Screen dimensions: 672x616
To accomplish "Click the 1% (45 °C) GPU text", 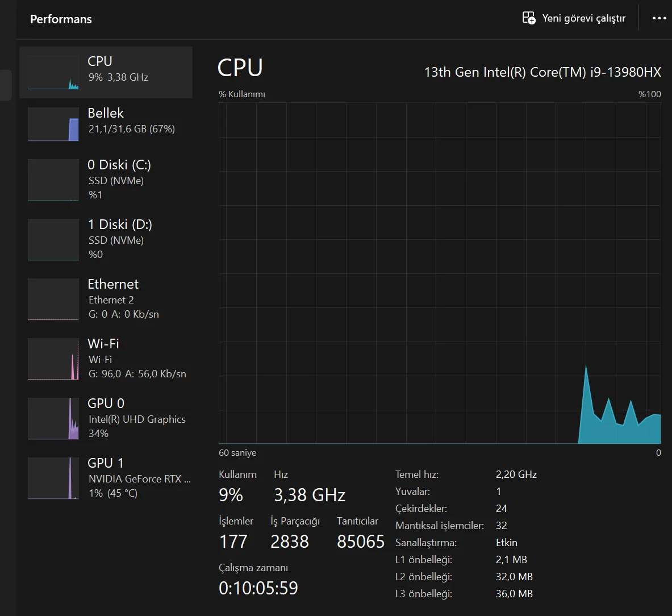I will coord(113,493).
